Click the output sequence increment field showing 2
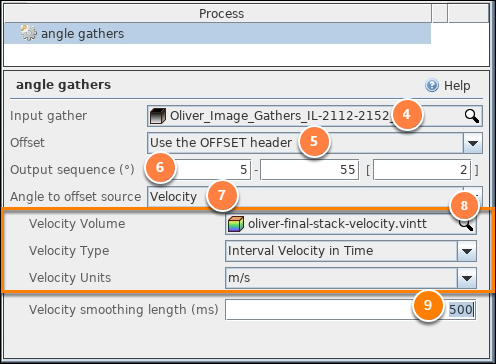This screenshot has height=364, width=496. 422,170
